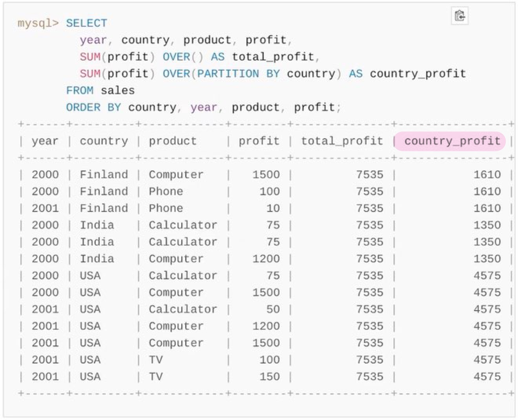Select profit value 10 in Finland row
Image resolution: width=518 pixels, height=420 pixels.
(273, 208)
